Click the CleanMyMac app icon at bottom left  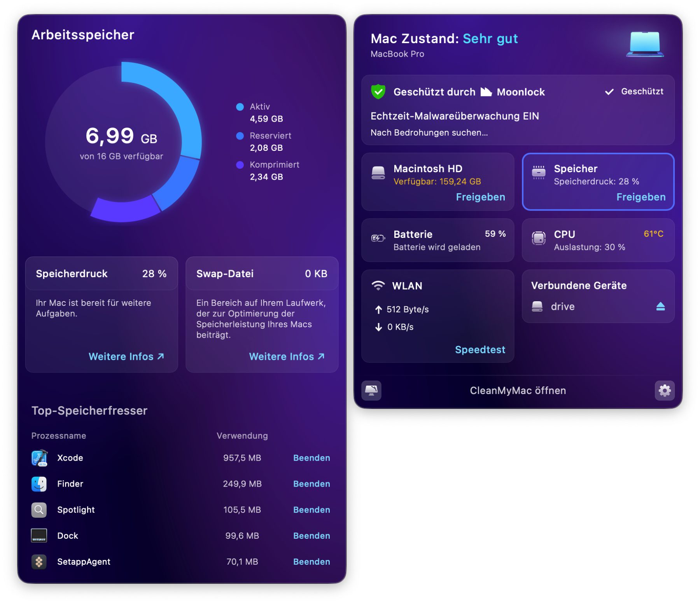pos(371,390)
